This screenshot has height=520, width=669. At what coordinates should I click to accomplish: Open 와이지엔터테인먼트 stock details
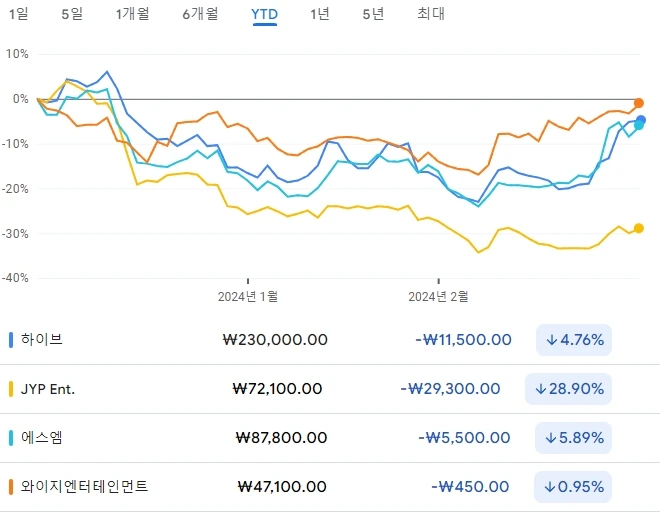click(x=84, y=486)
